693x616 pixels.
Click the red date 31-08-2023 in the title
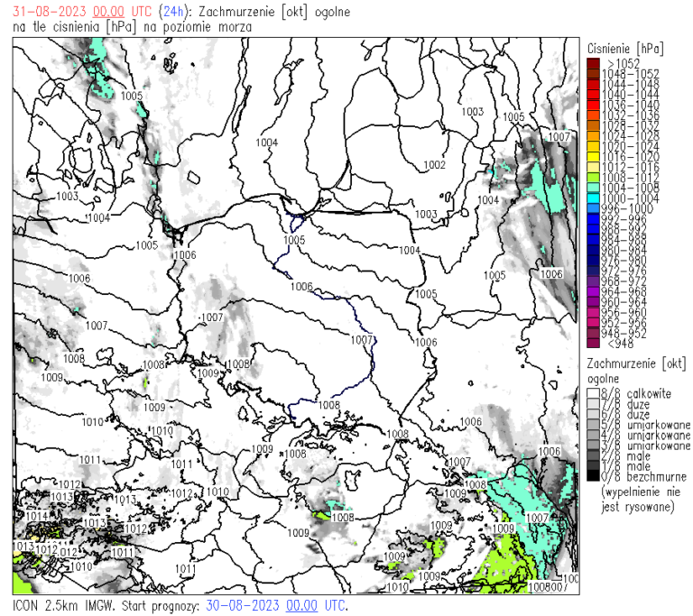(x=51, y=12)
